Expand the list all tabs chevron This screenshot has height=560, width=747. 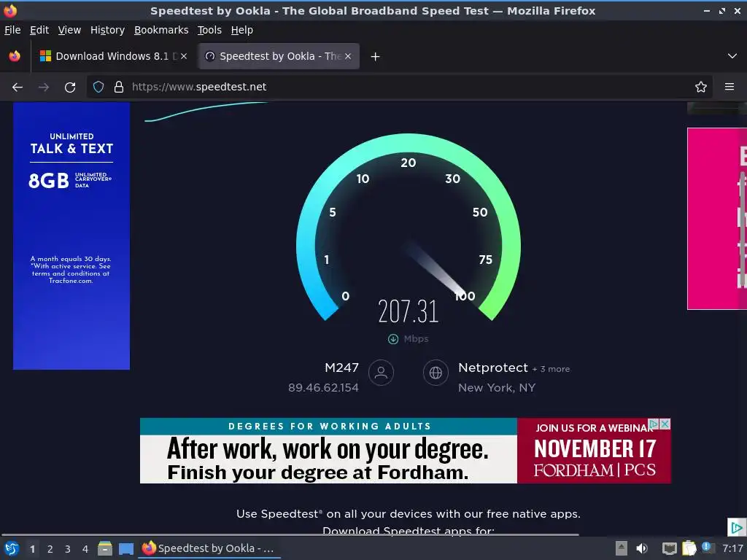pos(732,56)
